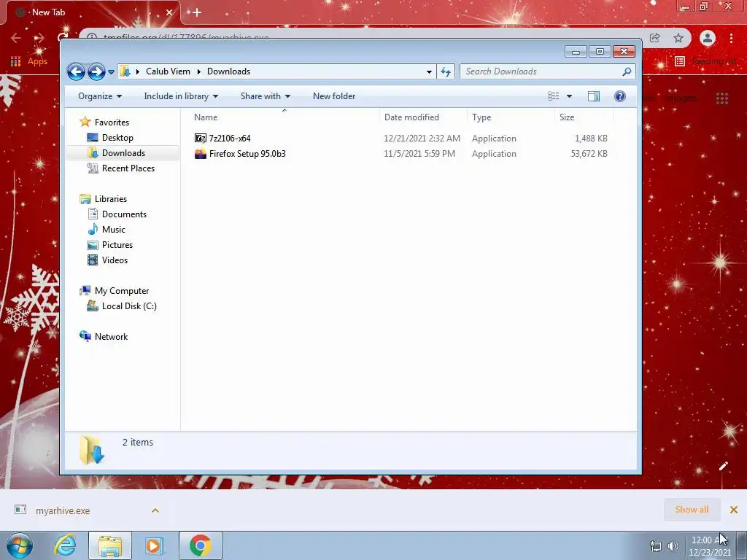
Task: Open the Windows Start menu
Action: click(20, 545)
